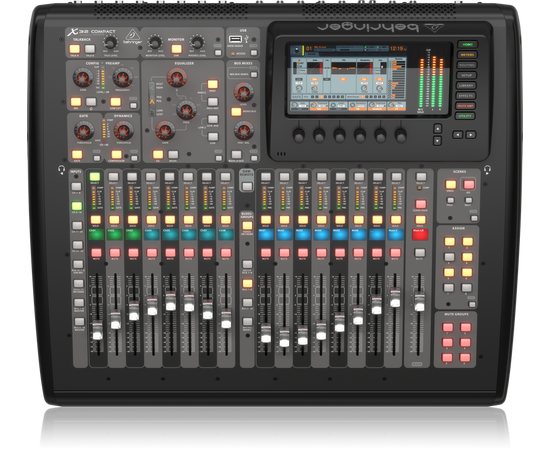Toggle the Mono Bus button
This screenshot has width=550, height=450.
coord(236,112)
